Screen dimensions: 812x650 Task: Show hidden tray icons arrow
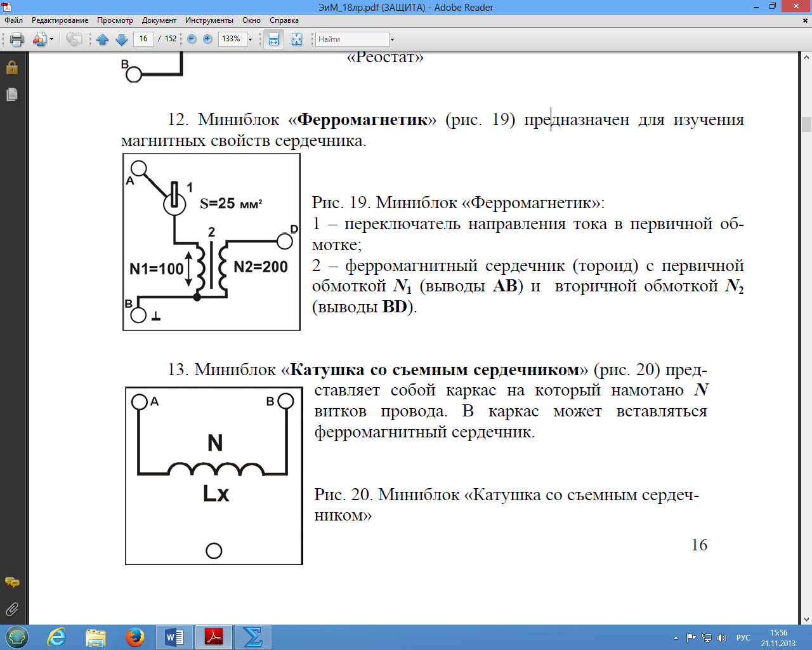click(676, 638)
